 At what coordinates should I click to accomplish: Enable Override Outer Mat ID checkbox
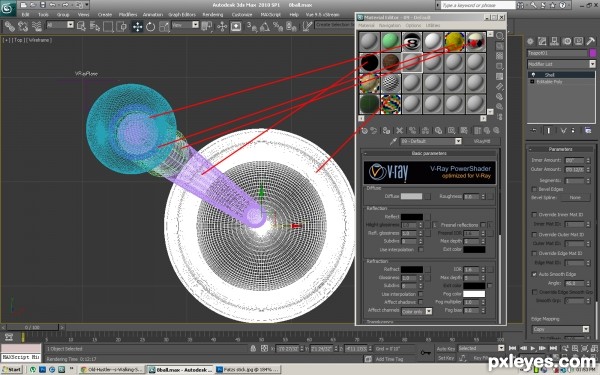(x=534, y=234)
